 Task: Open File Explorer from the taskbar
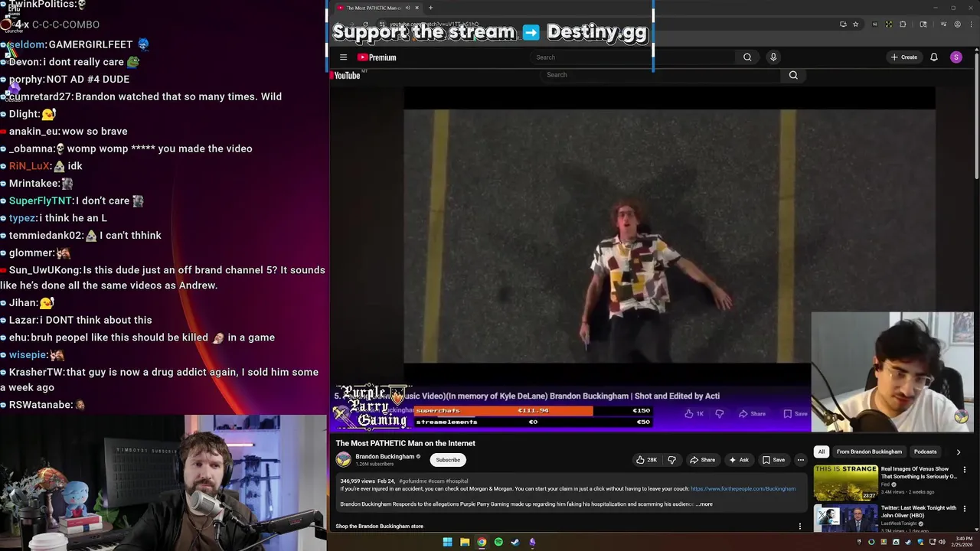465,542
